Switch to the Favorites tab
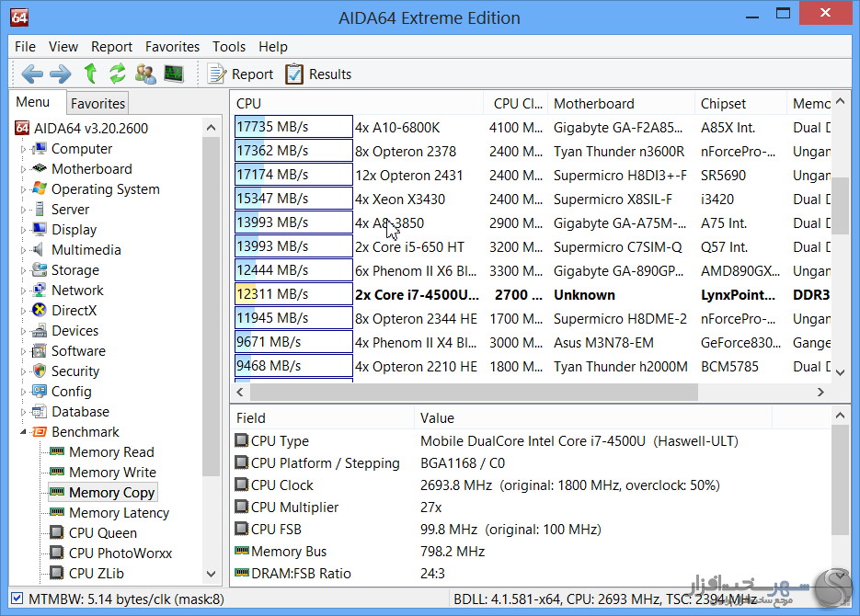 (x=97, y=104)
